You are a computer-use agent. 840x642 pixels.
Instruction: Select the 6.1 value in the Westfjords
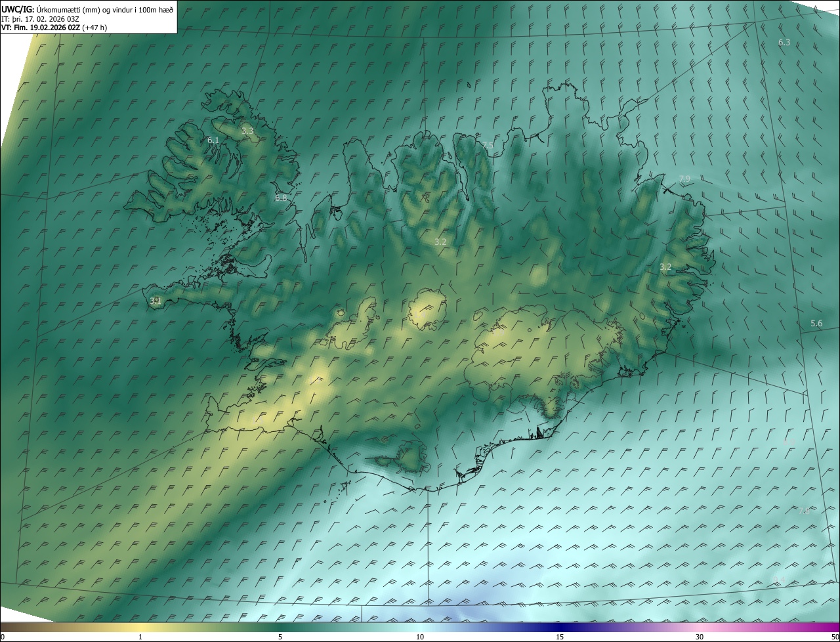point(213,140)
